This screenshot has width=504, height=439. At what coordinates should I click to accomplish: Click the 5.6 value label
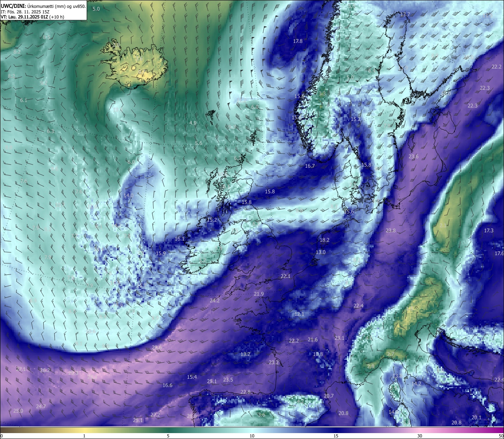tap(198, 143)
